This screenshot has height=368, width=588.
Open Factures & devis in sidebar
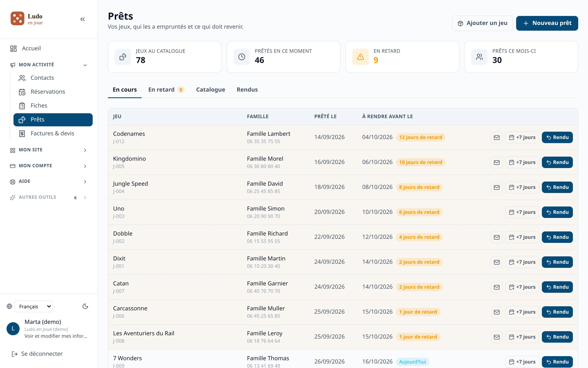pos(53,134)
